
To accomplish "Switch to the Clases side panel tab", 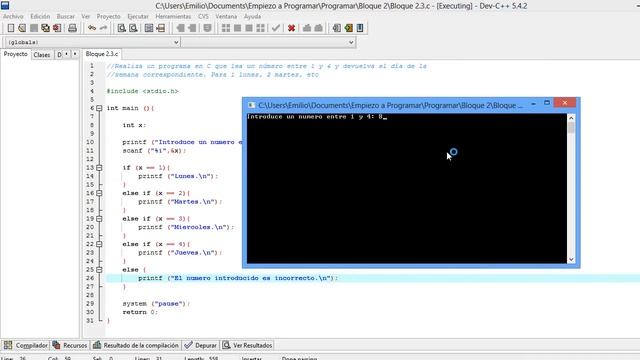I will (42, 55).
